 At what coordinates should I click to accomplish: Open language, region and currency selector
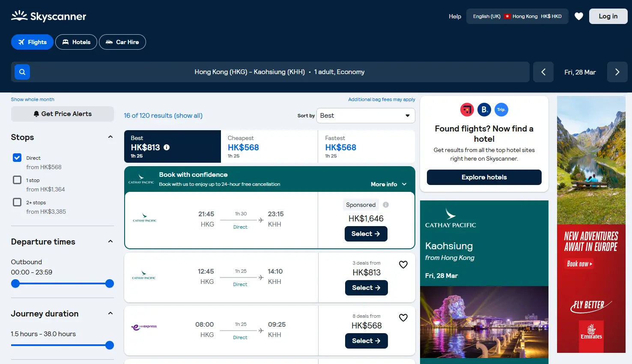click(x=517, y=16)
